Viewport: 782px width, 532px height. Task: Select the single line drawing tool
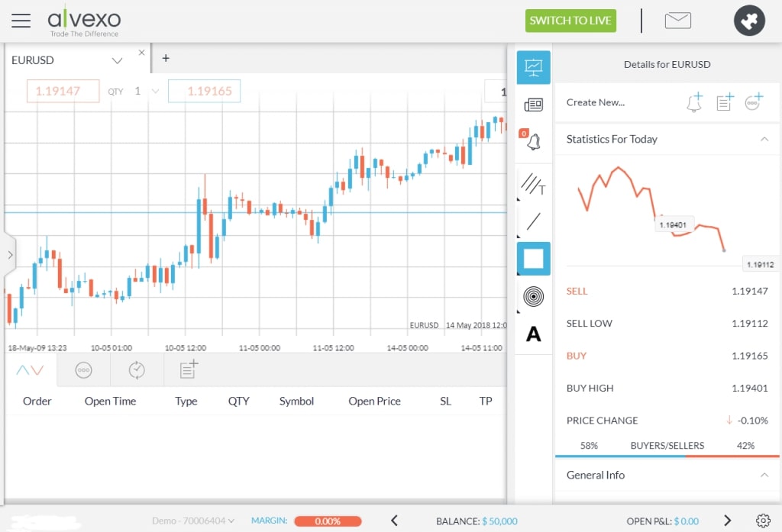point(533,221)
